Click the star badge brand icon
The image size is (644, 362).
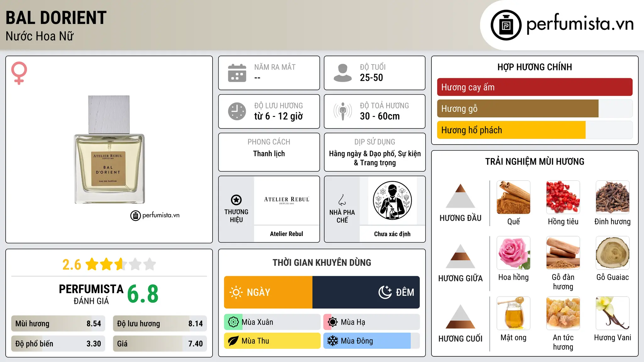tap(236, 200)
